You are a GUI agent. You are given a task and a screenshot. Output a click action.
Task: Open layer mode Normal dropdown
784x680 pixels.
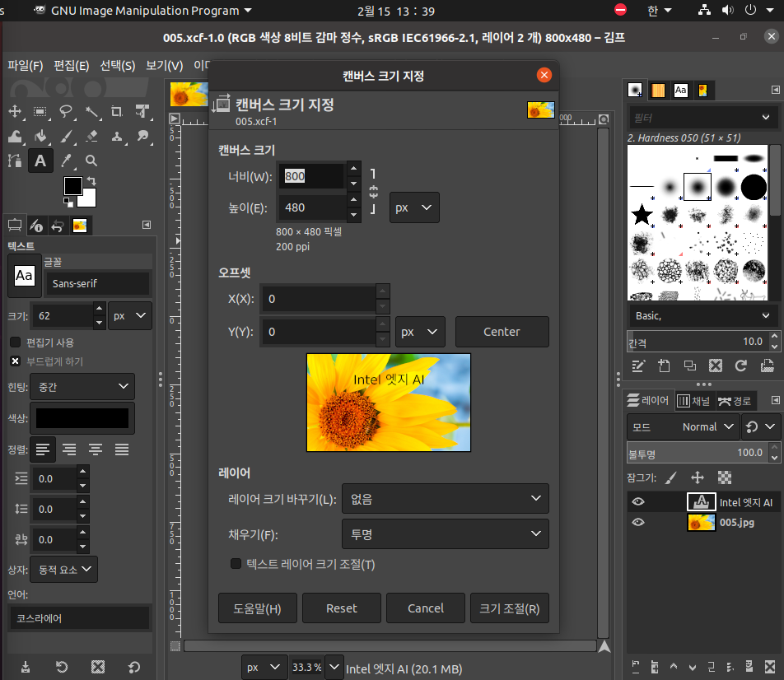tap(683, 427)
